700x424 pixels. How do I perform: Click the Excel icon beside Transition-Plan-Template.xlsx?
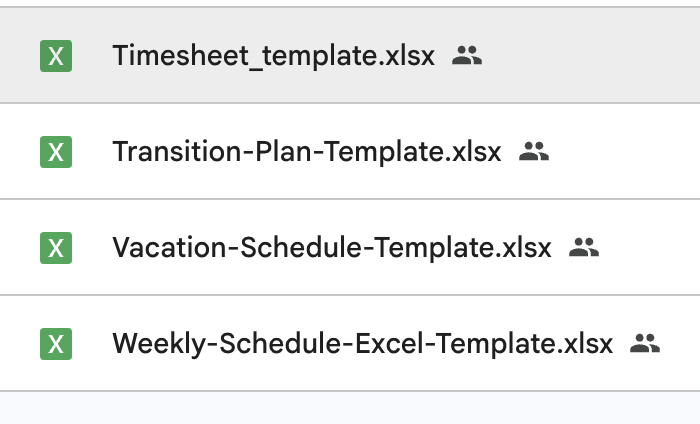[x=56, y=152]
